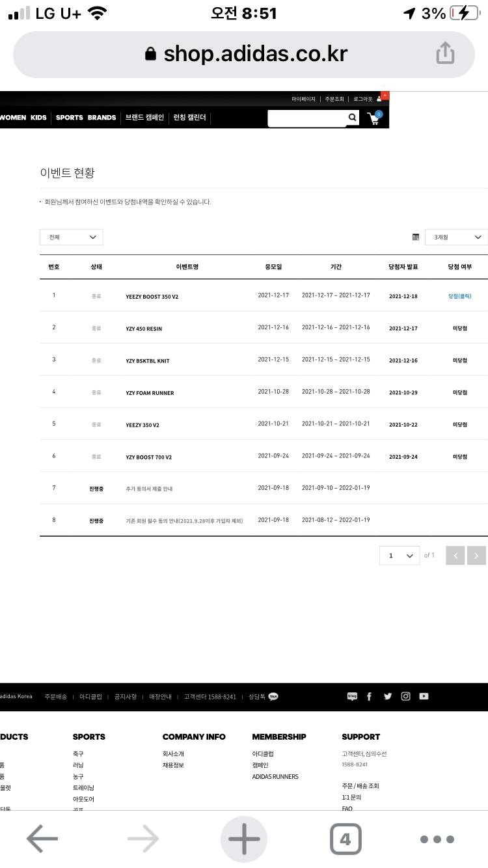Open browser more options dots
Image resolution: width=488 pixels, height=868 pixels.
[x=437, y=839]
